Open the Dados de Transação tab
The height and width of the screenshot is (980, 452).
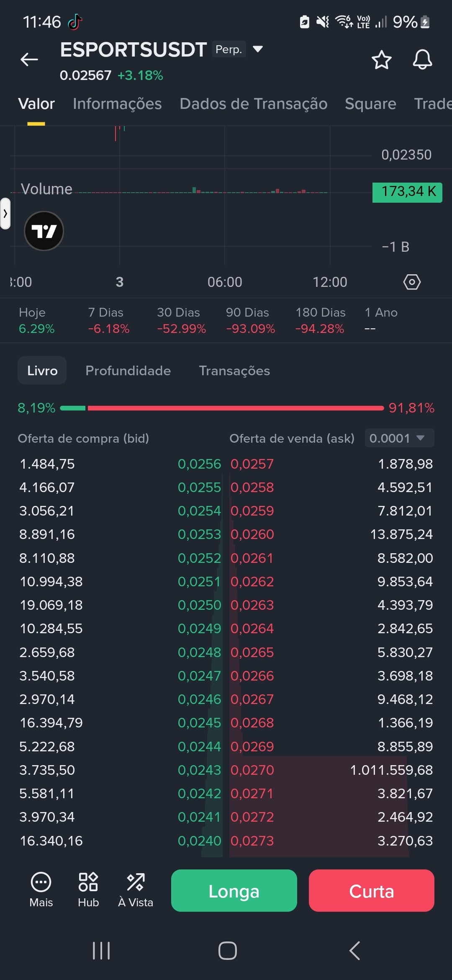[253, 104]
